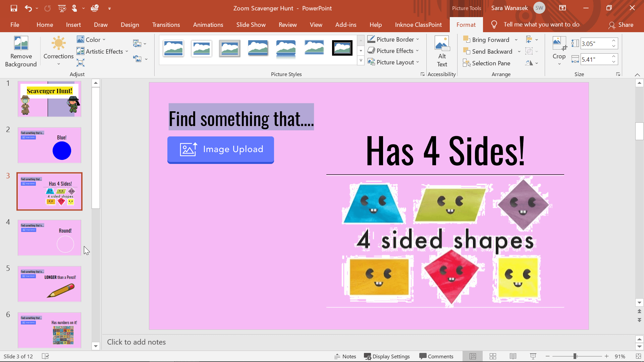Click Remove Background tool
This screenshot has height=362, width=644.
21,52
